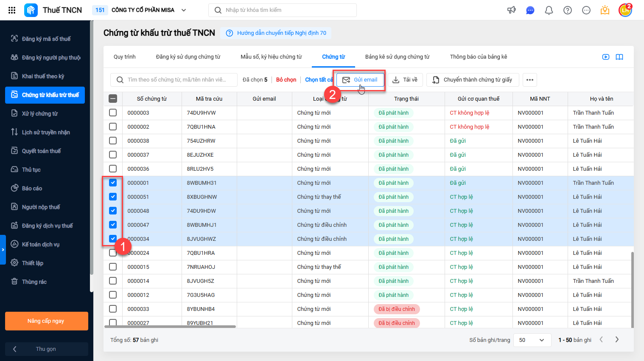Toggle the header select-all checkbox

pos(113,99)
